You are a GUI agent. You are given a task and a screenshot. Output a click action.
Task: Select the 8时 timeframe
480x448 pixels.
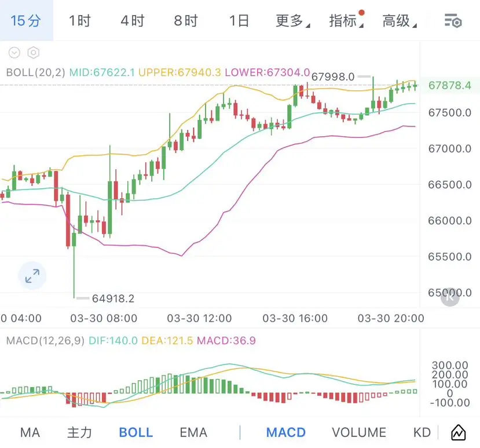tap(185, 21)
